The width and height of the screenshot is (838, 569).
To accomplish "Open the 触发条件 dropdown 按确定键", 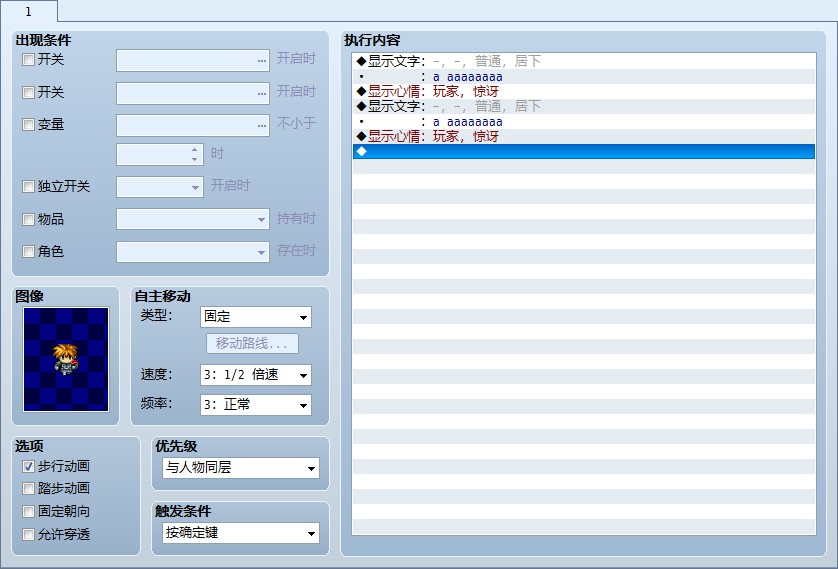I will tap(240, 533).
